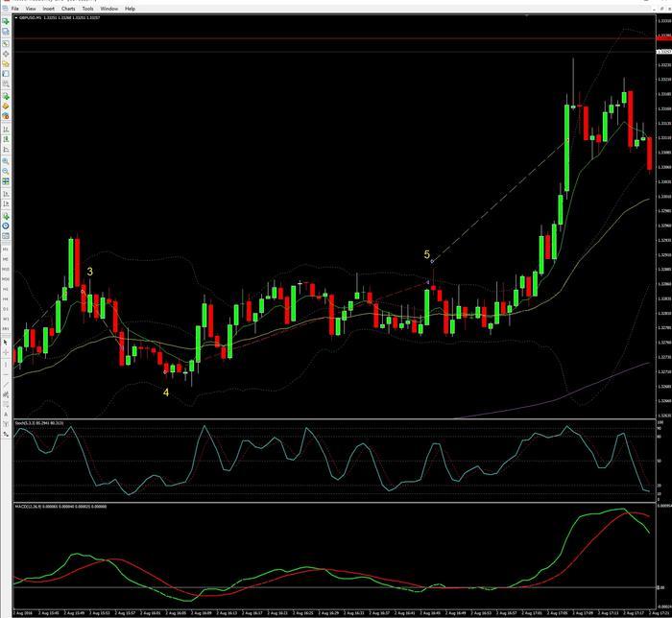Viewport: 672px width, 618px height.
Task: Switch to bar chart display
Action: (x=6, y=129)
